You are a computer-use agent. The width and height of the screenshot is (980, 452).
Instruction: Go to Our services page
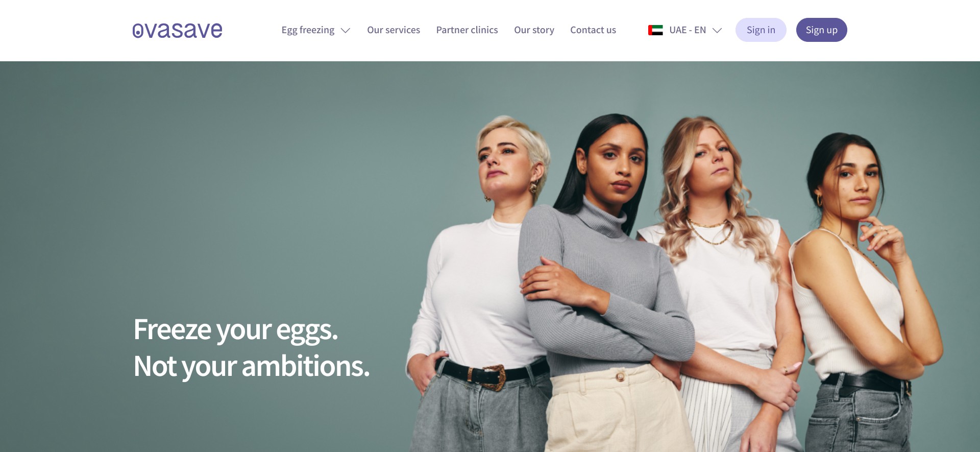point(394,30)
